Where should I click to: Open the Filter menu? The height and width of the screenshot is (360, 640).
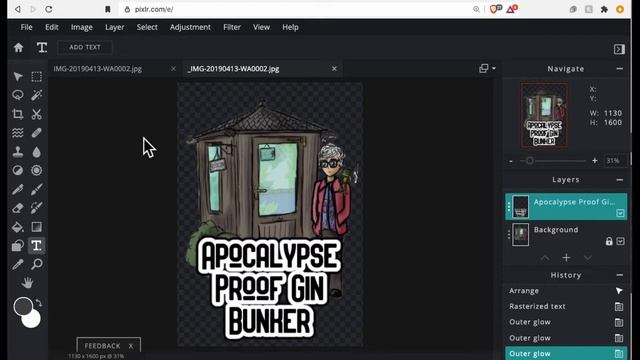[x=232, y=27]
